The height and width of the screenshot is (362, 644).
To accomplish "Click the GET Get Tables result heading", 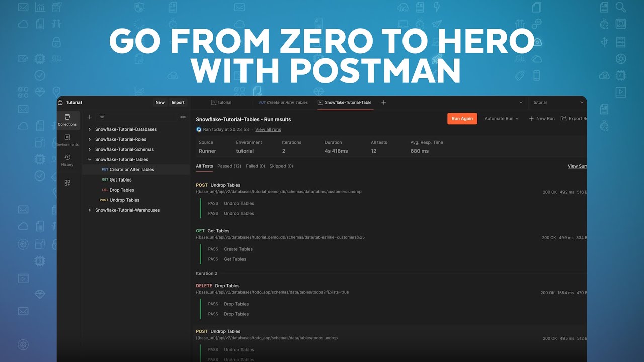I will pyautogui.click(x=213, y=231).
